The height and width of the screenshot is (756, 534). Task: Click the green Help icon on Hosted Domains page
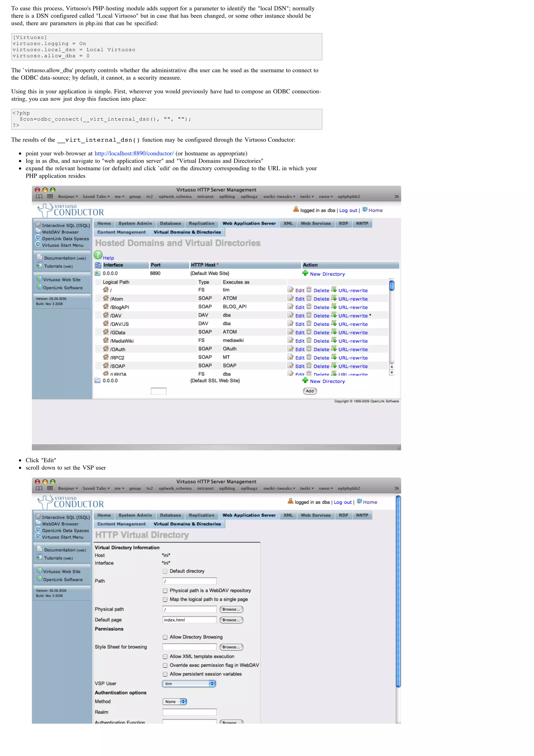tap(98, 255)
